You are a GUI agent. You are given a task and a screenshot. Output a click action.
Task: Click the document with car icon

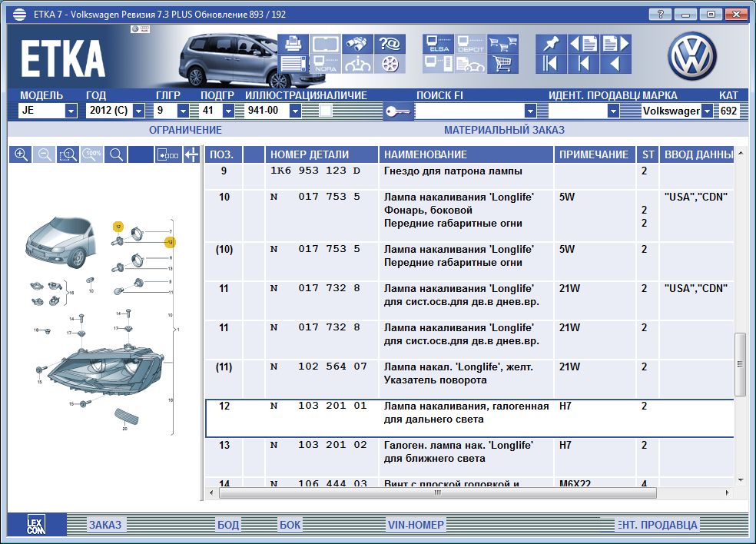click(x=470, y=64)
